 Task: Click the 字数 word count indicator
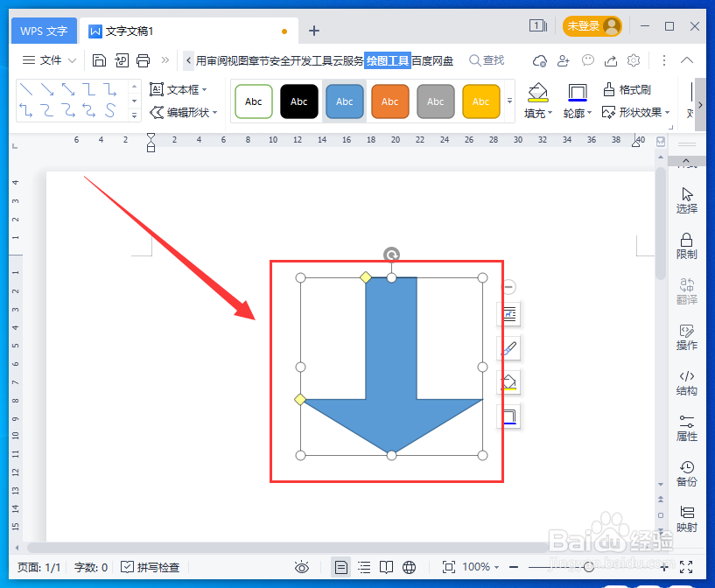click(x=90, y=566)
